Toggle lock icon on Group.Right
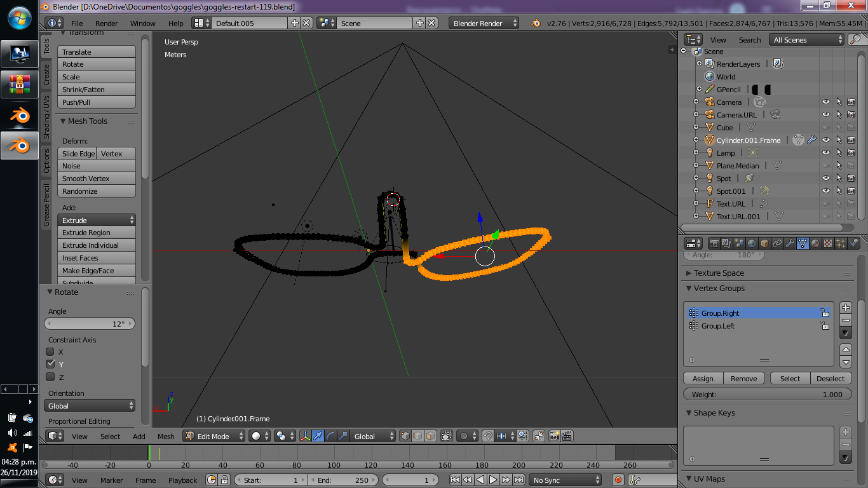 [x=824, y=313]
